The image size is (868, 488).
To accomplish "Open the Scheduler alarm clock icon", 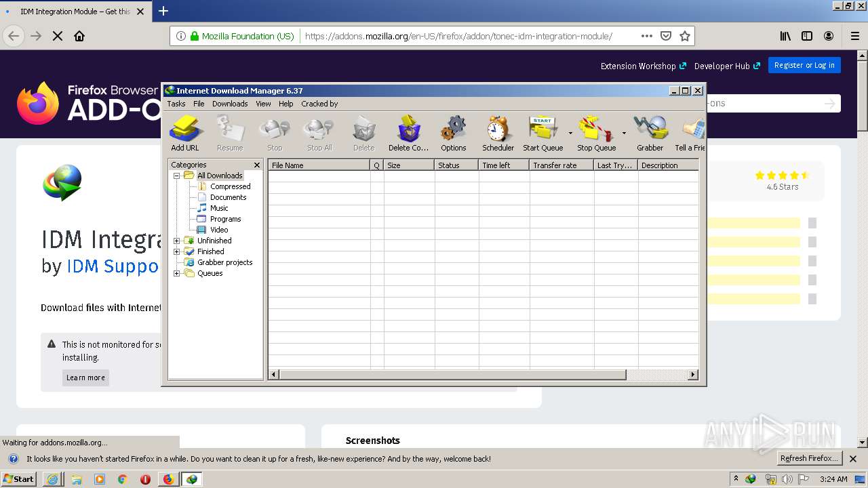I will pyautogui.click(x=498, y=133).
